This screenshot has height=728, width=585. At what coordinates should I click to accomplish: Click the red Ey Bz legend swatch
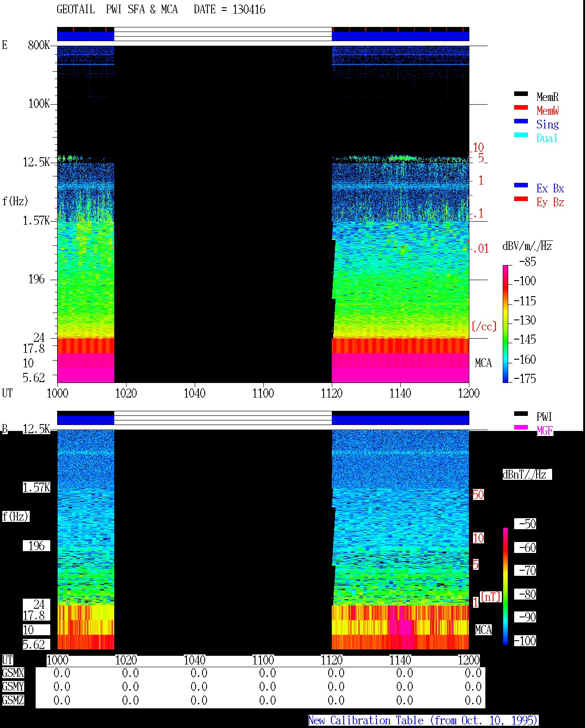(521, 199)
